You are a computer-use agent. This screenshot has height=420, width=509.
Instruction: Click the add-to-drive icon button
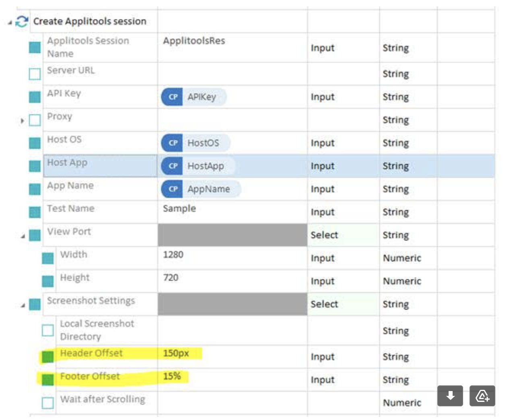[x=482, y=396]
